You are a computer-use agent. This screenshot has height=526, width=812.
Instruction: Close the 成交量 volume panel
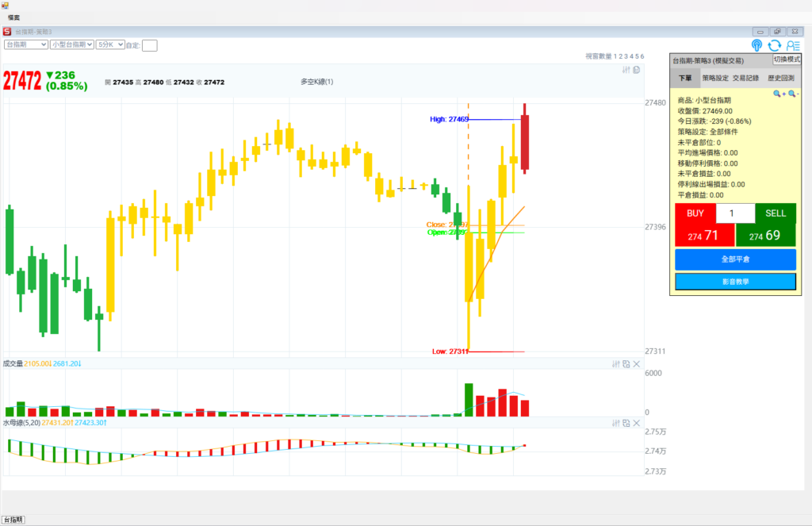click(636, 364)
